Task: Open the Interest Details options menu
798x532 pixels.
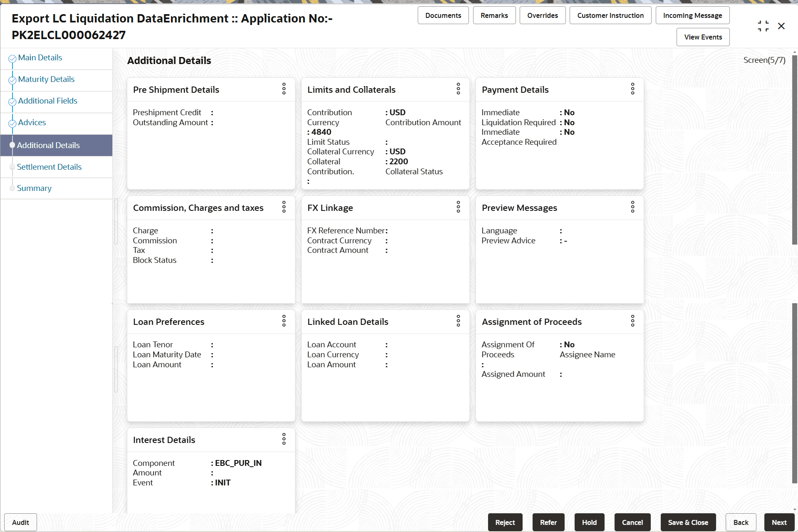Action: tap(284, 439)
